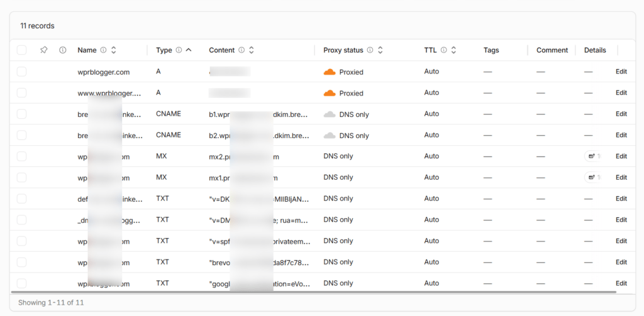Click the www.wprblogger name cell
The height and width of the screenshot is (316, 644).
coord(109,93)
